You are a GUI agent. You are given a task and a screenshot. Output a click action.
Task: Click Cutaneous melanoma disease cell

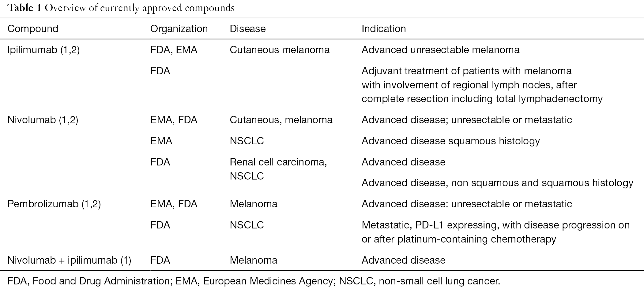point(280,50)
